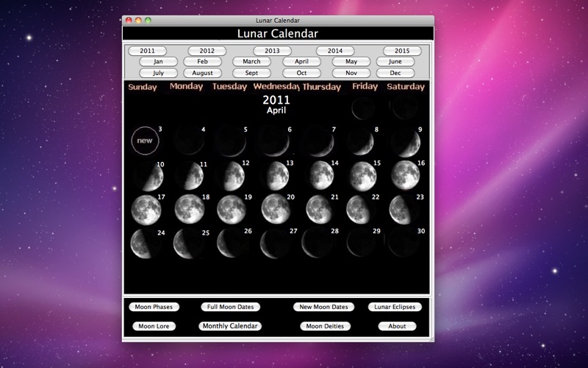Click the moon icon for April 5

[231, 141]
